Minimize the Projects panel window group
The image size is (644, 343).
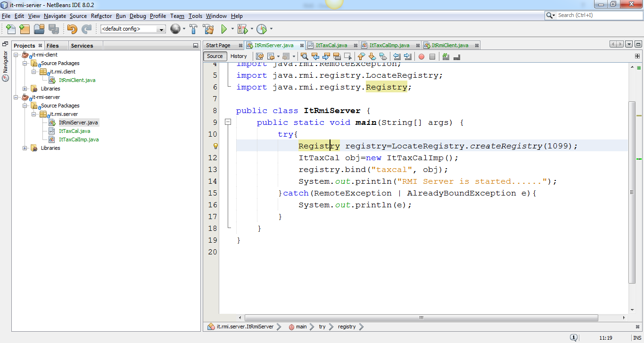pyautogui.click(x=196, y=46)
